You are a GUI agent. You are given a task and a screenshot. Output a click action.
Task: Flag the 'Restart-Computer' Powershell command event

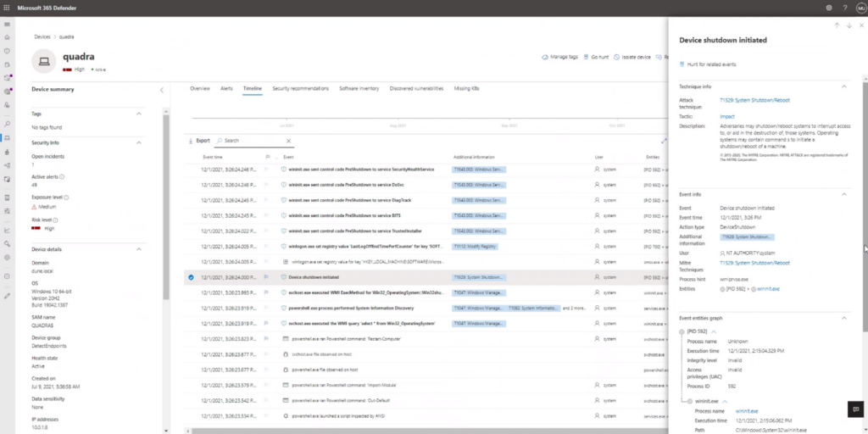(267, 339)
